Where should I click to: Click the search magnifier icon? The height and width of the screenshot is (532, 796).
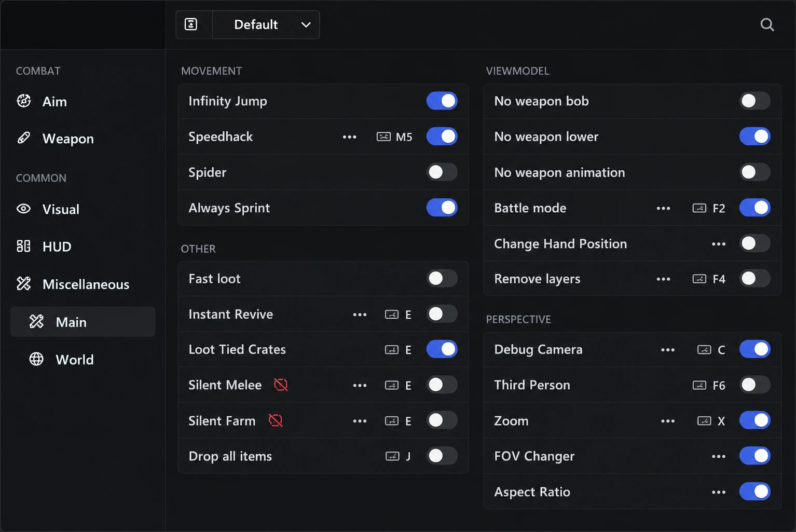click(767, 24)
